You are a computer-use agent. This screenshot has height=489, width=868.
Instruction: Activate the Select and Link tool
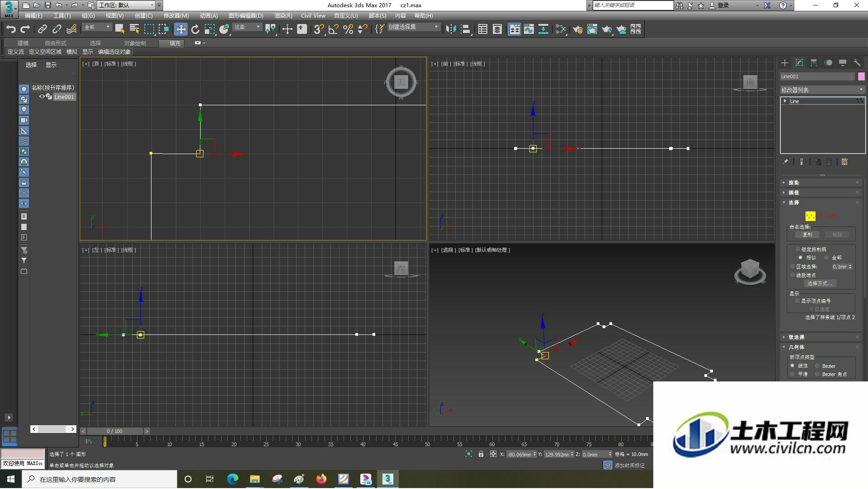click(x=42, y=29)
